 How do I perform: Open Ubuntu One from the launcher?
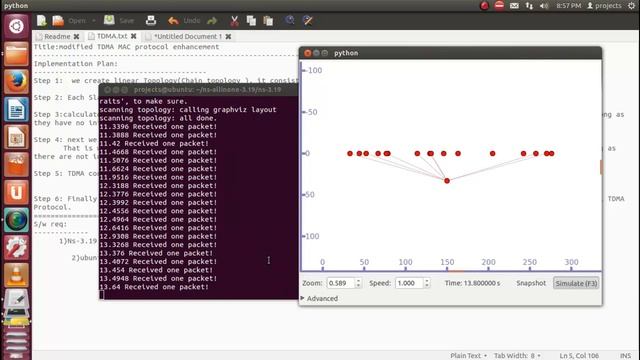pos(16,192)
